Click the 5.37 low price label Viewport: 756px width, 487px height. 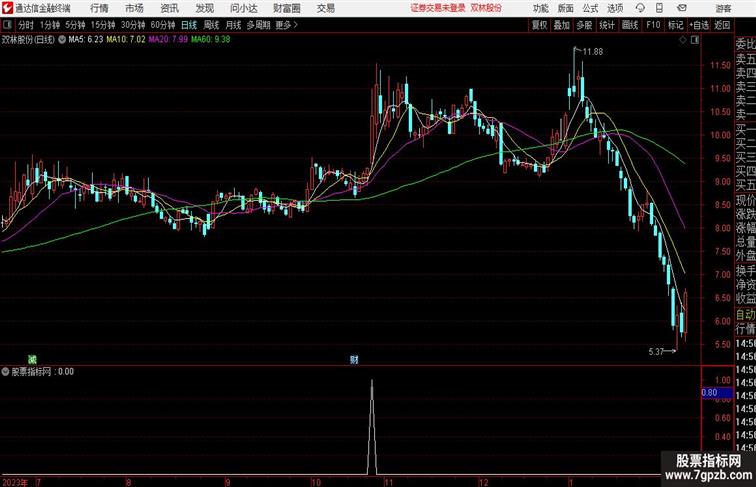(x=656, y=352)
